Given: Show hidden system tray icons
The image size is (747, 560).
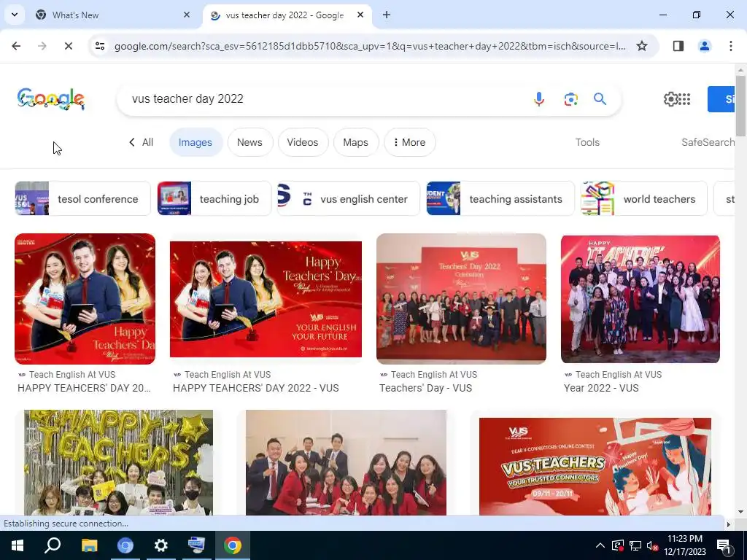Looking at the screenshot, I should pyautogui.click(x=600, y=545).
